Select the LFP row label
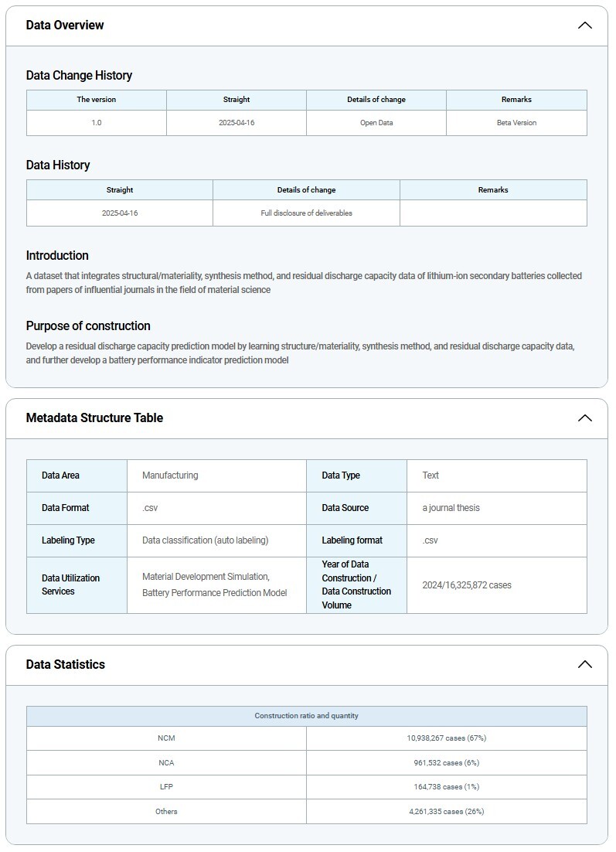Image resolution: width=616 pixels, height=852 pixels. (166, 787)
